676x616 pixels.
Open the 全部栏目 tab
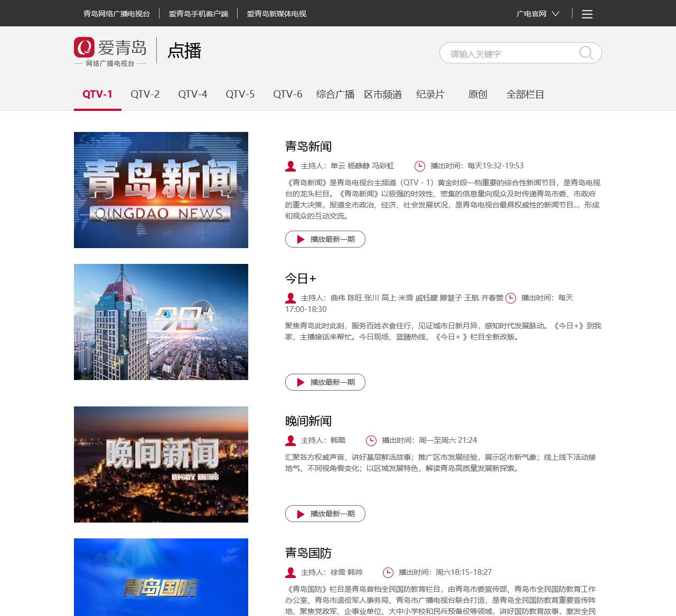(525, 94)
